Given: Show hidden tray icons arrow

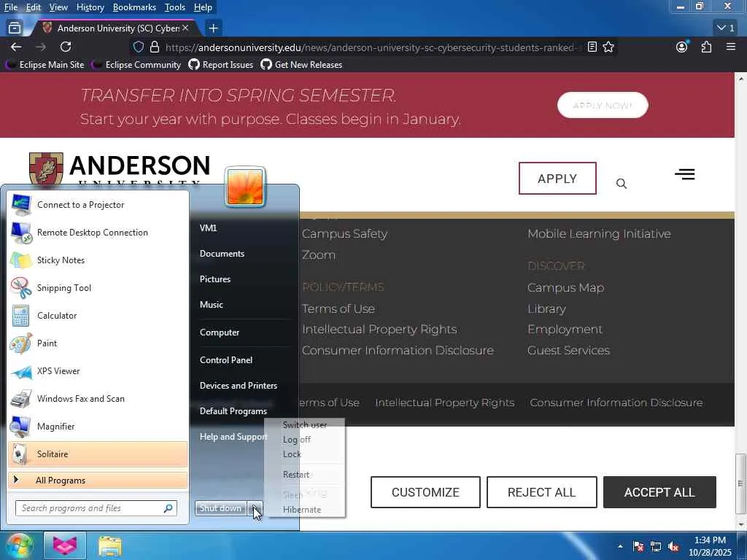Looking at the screenshot, I should click(620, 547).
